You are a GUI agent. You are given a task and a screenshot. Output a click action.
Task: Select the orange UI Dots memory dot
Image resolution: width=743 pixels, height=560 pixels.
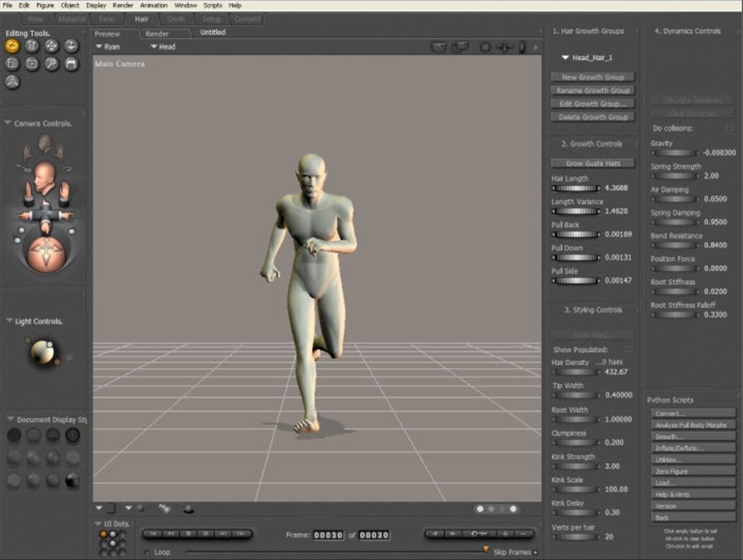104,534
